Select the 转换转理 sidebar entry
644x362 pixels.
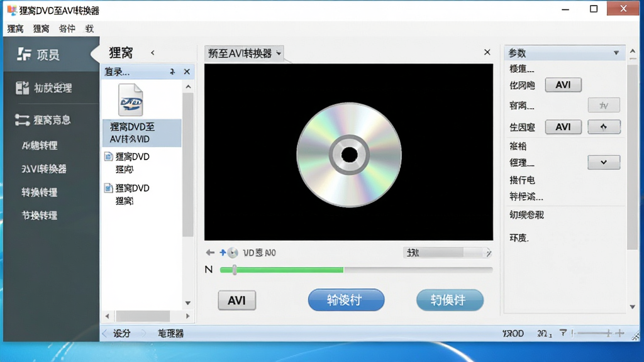(40, 192)
